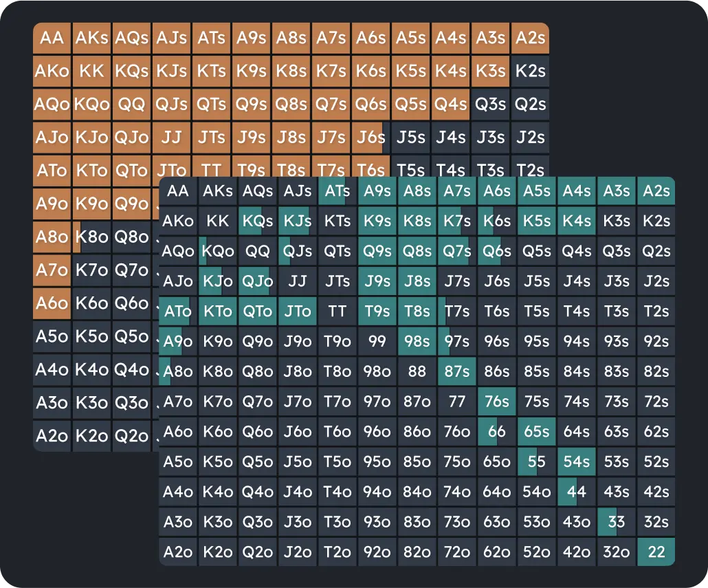Select the A2s cell in back orange grid
Screen dimensions: 708x588
pyautogui.click(x=529, y=38)
